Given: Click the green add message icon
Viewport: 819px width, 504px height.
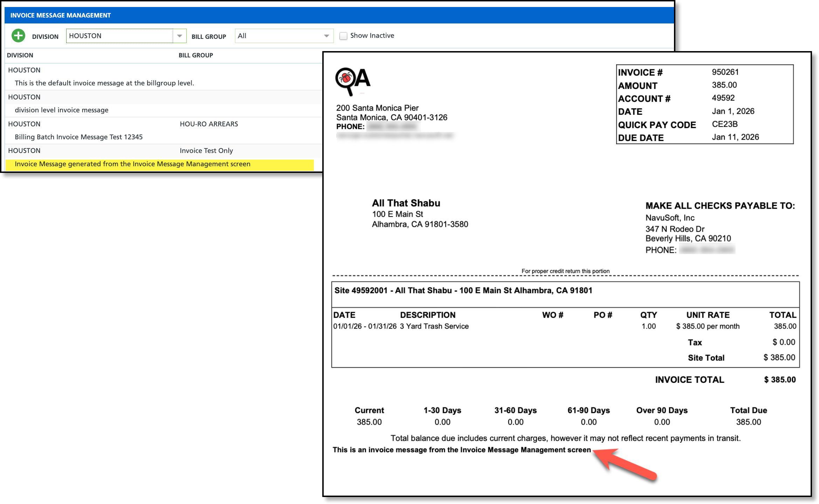Looking at the screenshot, I should (x=18, y=36).
